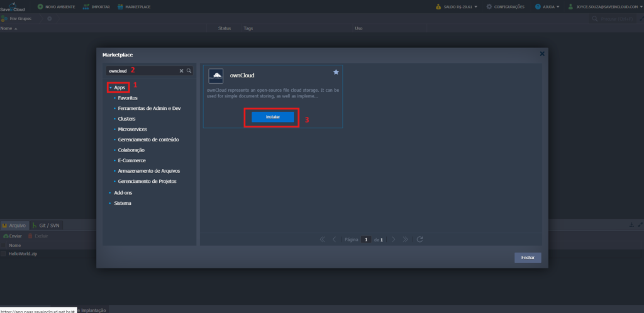Click the Status column header
Screen dimensions: 644x313
pos(225,28)
